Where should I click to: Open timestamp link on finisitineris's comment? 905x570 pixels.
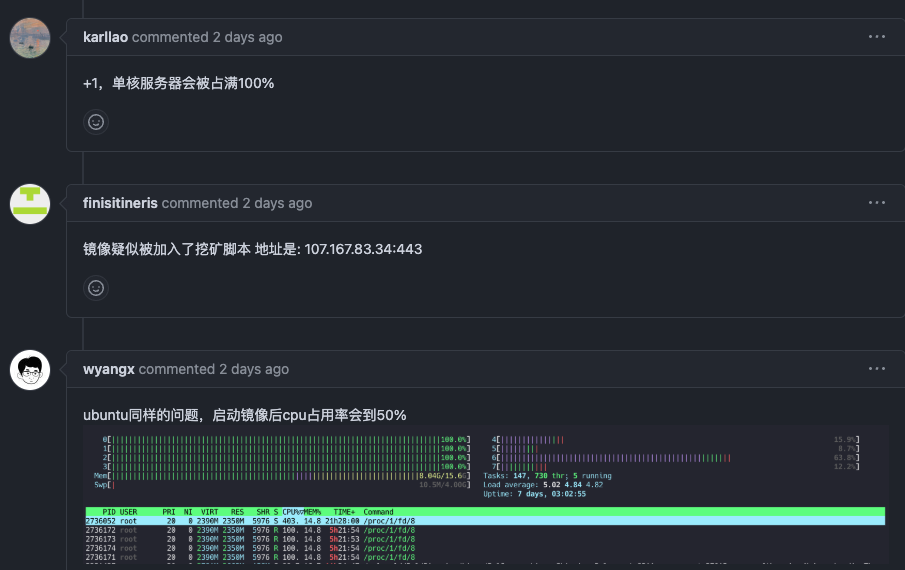point(277,203)
